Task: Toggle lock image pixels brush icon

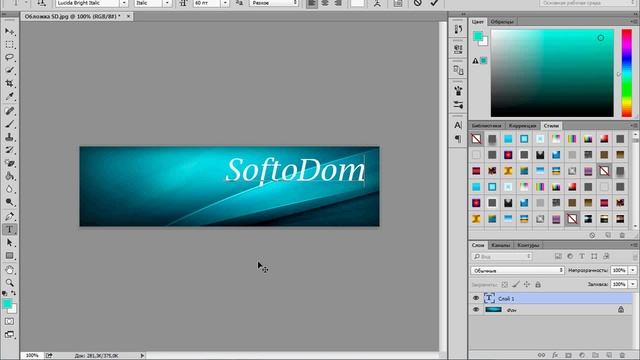Action: 516,284
